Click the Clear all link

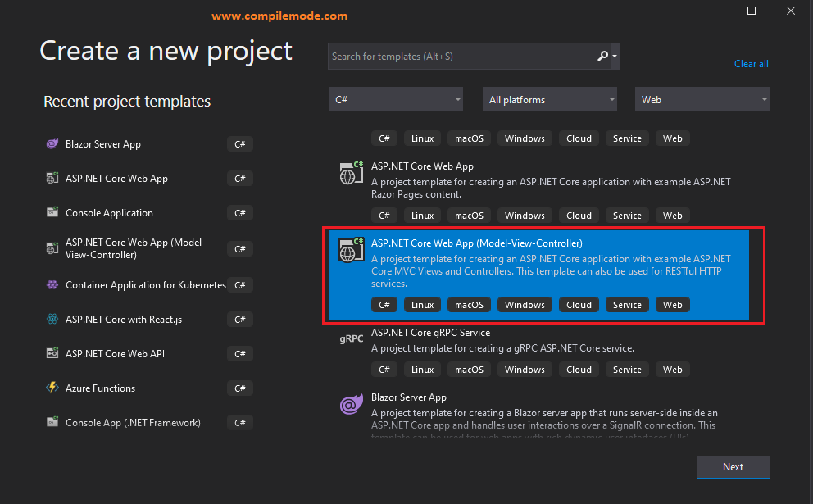coord(751,63)
